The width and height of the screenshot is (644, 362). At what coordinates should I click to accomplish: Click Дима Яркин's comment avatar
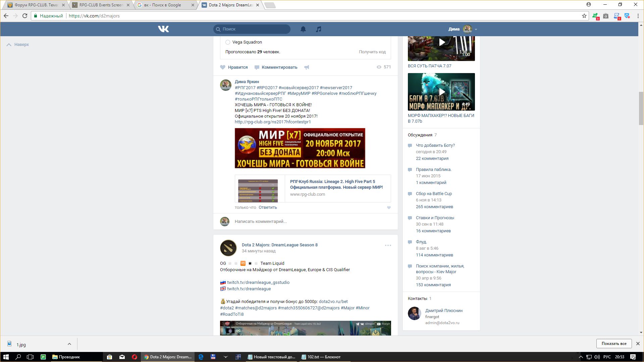226,85
